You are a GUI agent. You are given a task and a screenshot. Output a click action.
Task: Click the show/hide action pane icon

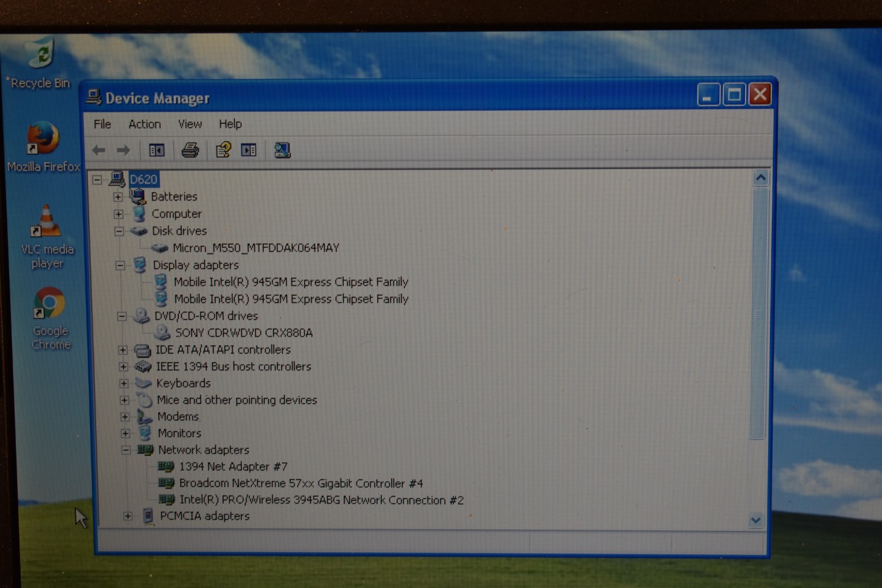point(249,150)
